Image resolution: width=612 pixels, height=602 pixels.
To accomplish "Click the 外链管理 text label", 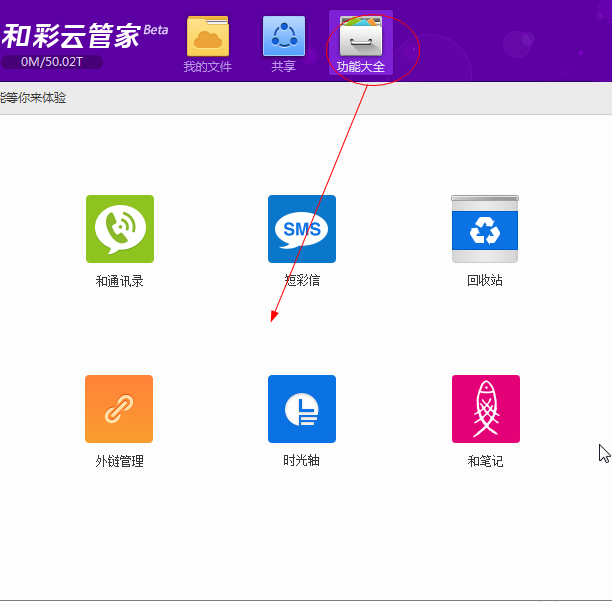I will click(x=120, y=461).
